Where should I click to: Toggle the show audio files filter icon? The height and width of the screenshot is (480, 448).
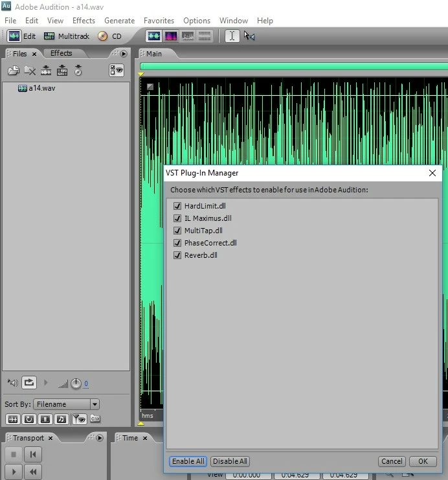coord(13,419)
